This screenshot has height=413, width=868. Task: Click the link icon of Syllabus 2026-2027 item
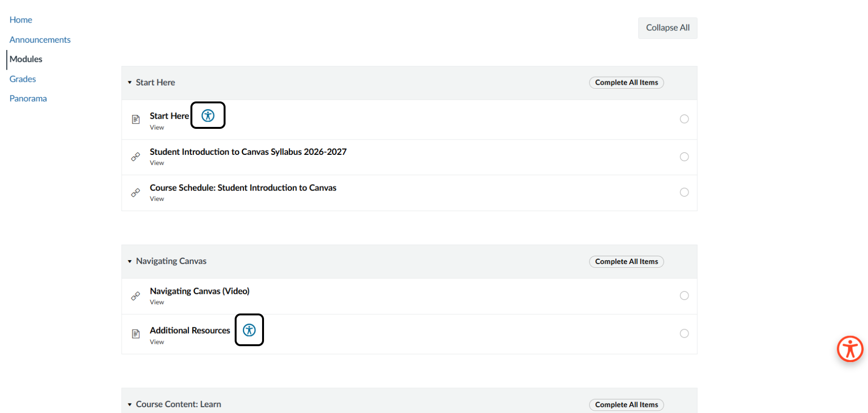coord(136,157)
